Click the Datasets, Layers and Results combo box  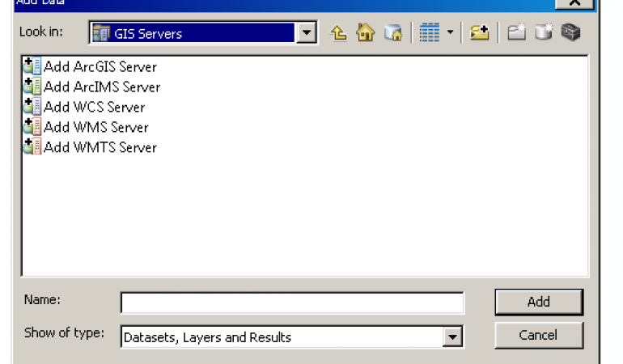pyautogui.click(x=292, y=337)
